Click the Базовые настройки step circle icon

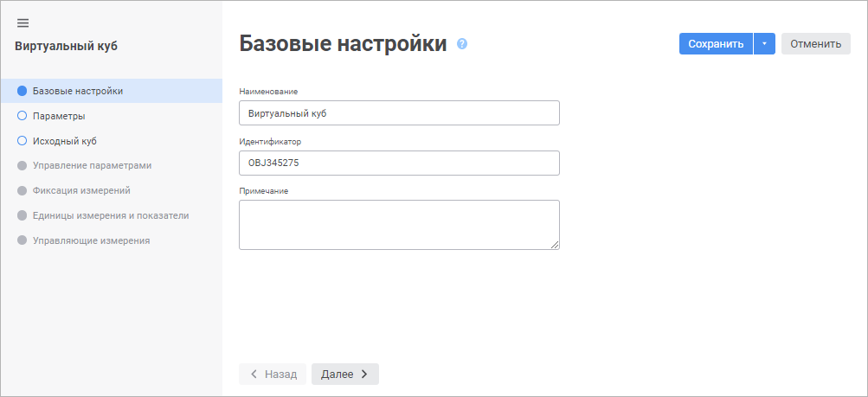(23, 91)
